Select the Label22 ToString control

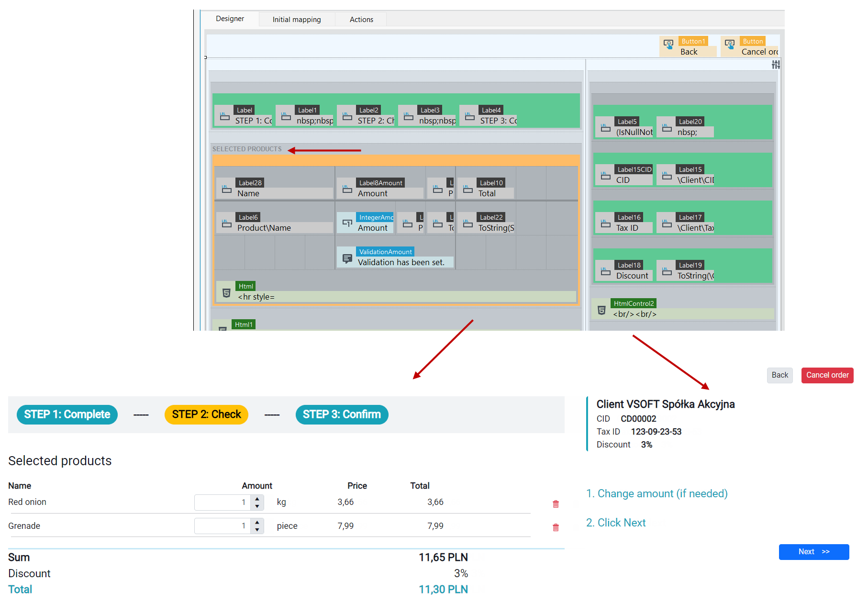click(x=486, y=223)
